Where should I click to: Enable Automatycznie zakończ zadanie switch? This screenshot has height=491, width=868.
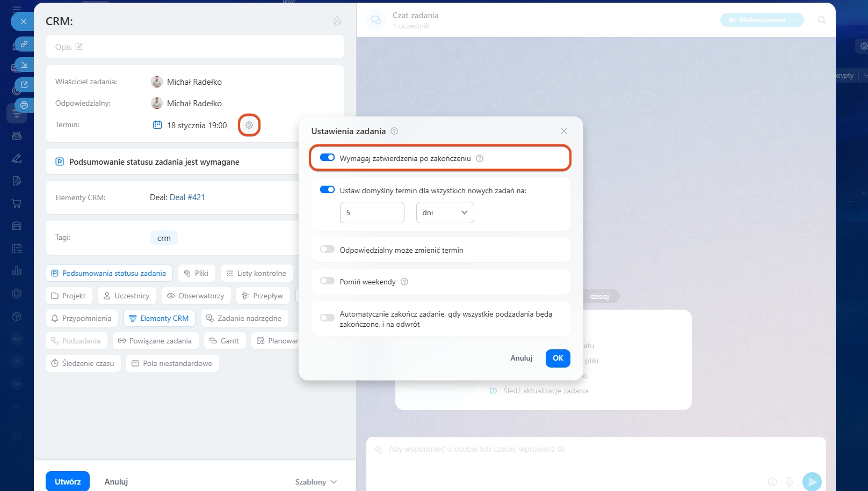point(327,318)
